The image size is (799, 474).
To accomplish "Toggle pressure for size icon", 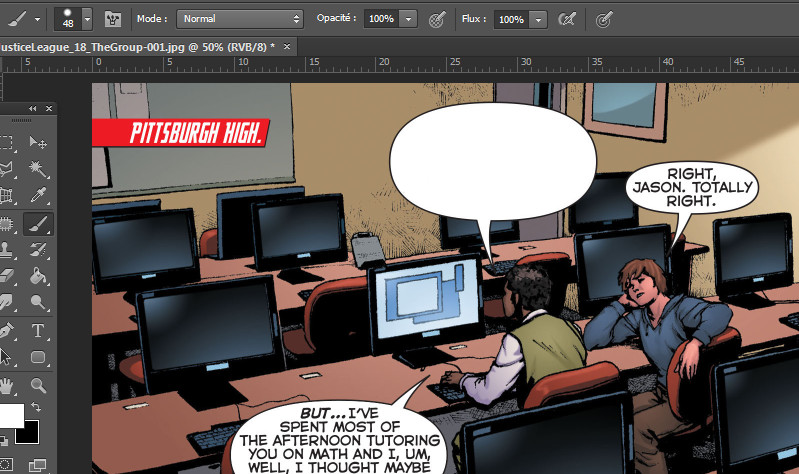I will click(x=604, y=20).
